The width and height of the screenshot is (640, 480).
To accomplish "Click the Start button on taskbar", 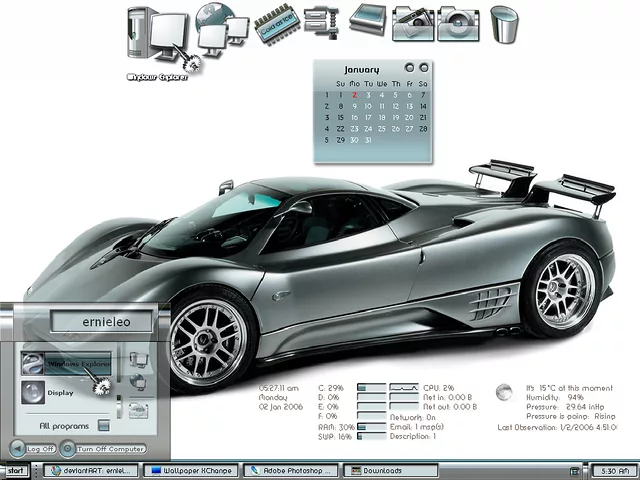I will [x=15, y=470].
